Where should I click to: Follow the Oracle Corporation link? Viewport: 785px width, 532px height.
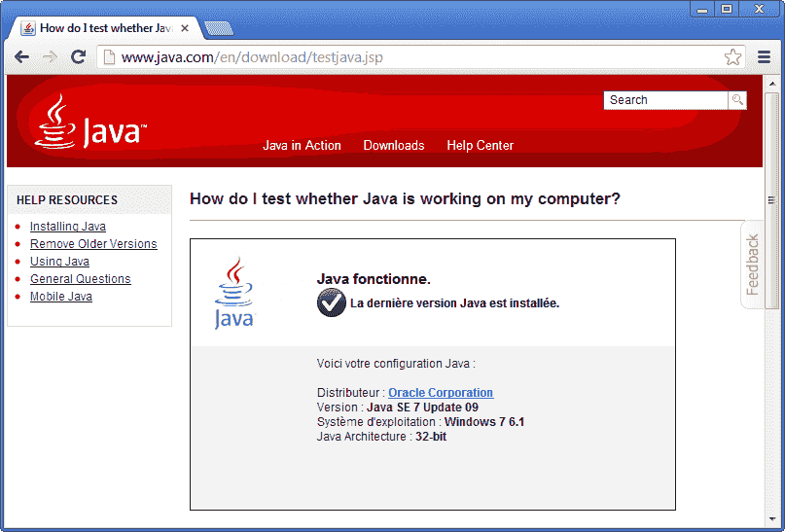pyautogui.click(x=441, y=392)
